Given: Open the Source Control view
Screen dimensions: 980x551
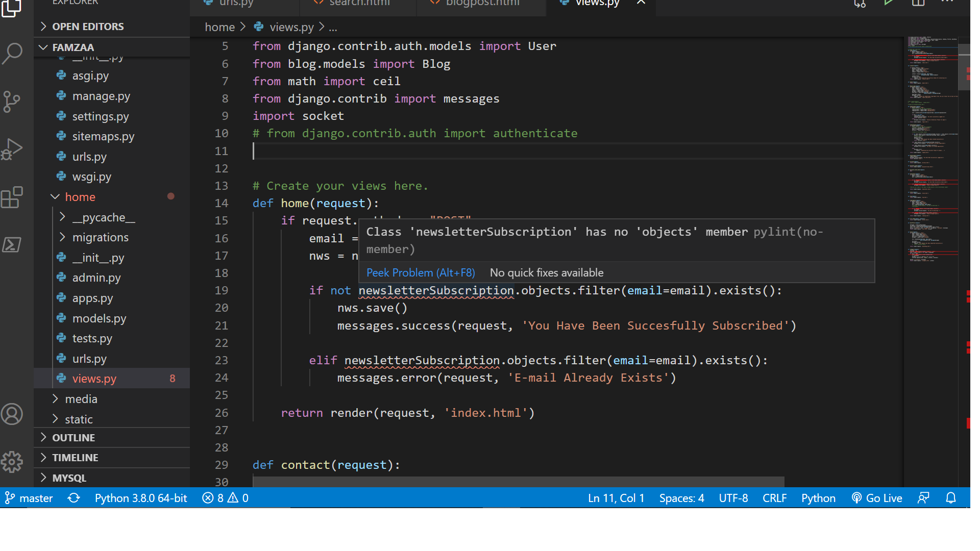Looking at the screenshot, I should click(12, 102).
